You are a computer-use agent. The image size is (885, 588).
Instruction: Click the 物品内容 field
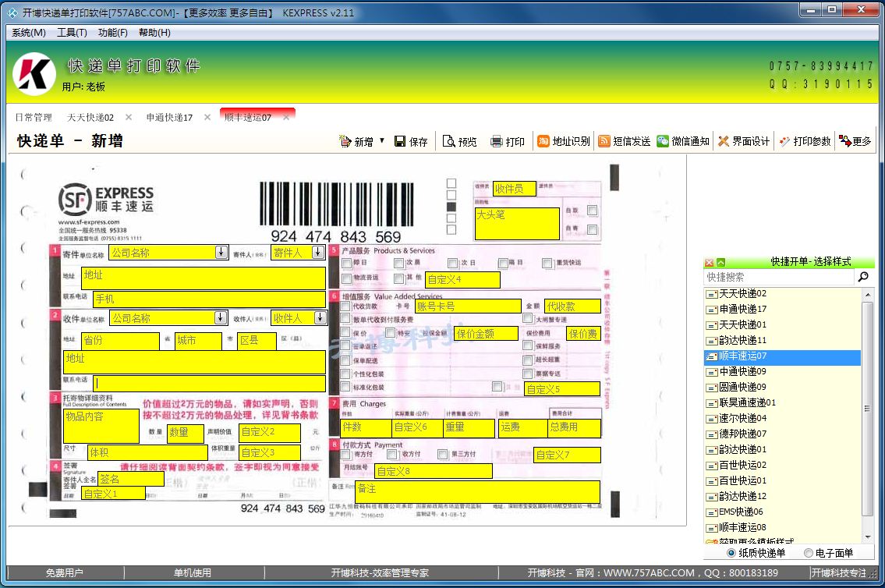(x=101, y=426)
